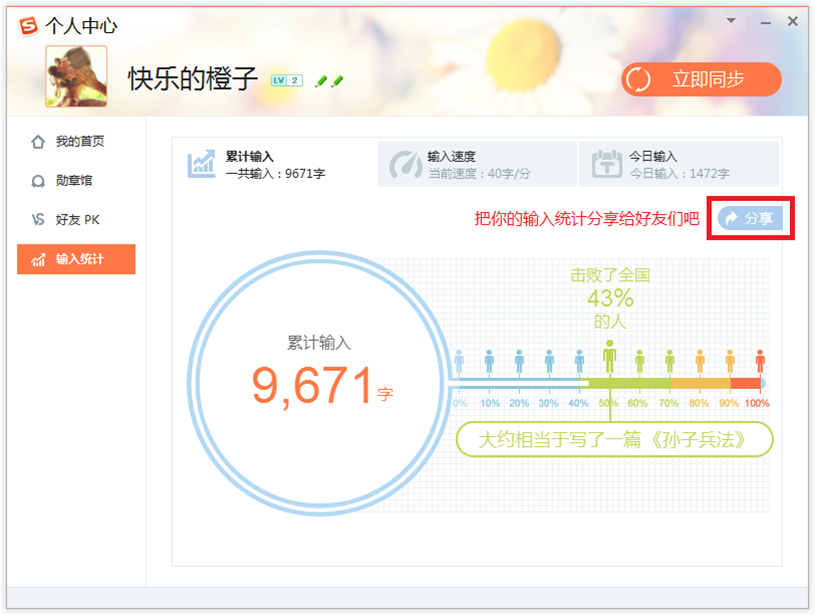This screenshot has width=816, height=616.
Task: Click the 当前速度：40字/分 text
Action: (479, 174)
